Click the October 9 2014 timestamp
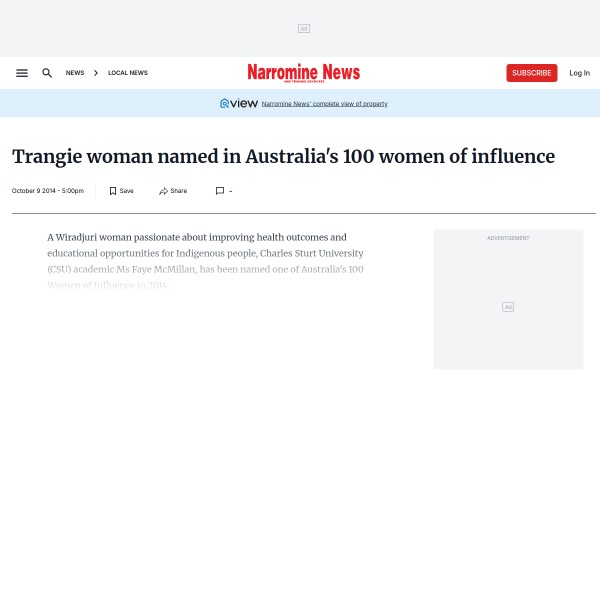Image resolution: width=600 pixels, height=600 pixels. [x=48, y=191]
